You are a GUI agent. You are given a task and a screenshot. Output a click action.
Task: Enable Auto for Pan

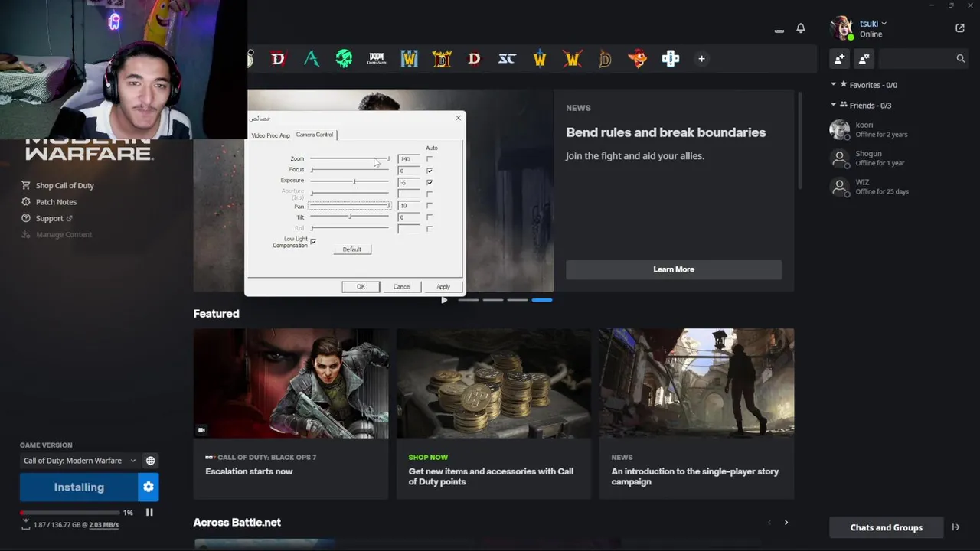click(x=430, y=205)
